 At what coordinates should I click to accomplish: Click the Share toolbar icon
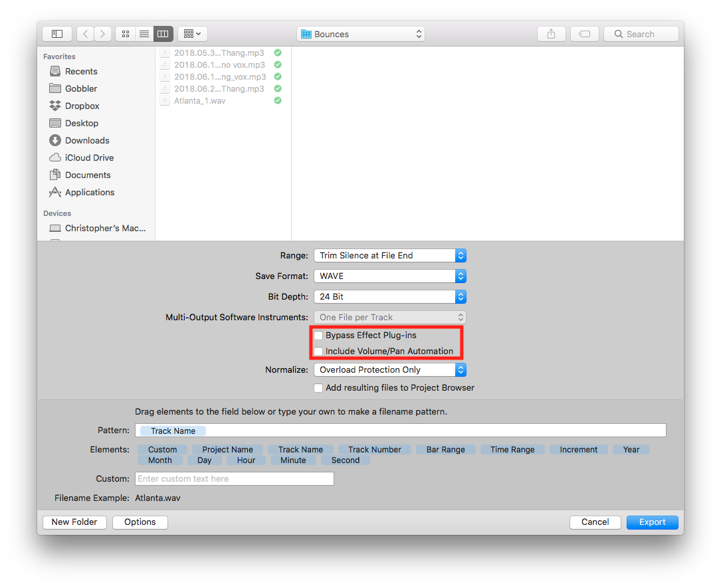pos(552,34)
